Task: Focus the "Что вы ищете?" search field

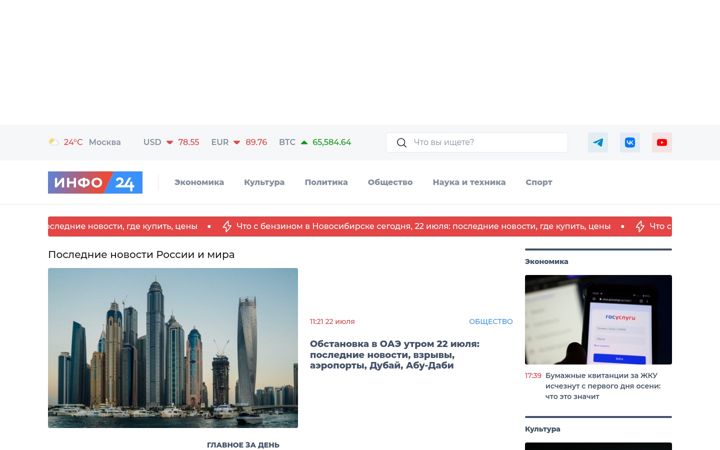Action: coord(477,142)
